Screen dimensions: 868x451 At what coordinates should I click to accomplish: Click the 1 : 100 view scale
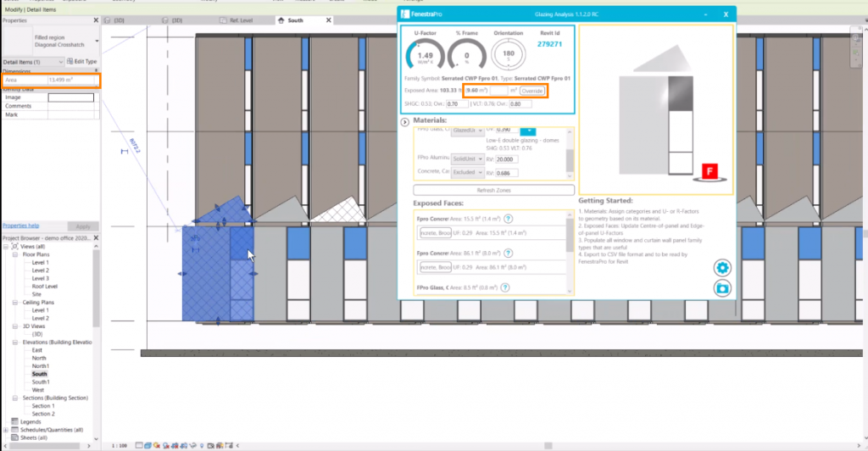tap(119, 445)
